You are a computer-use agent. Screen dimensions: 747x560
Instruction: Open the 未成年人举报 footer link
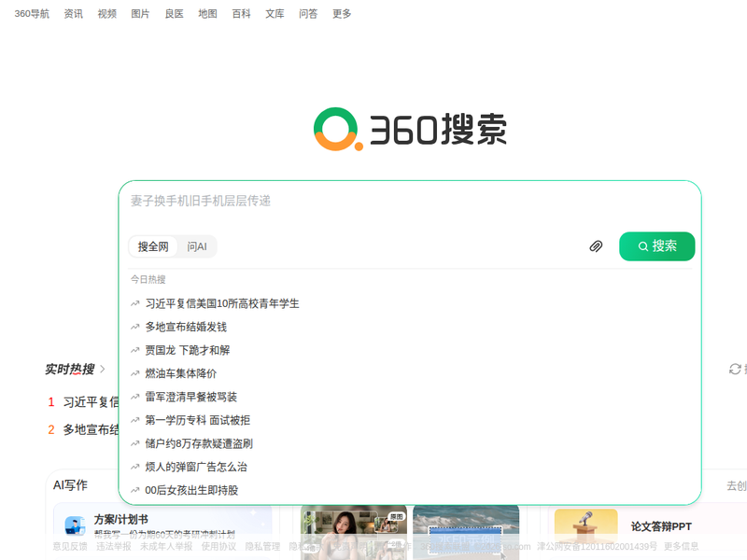166,546
